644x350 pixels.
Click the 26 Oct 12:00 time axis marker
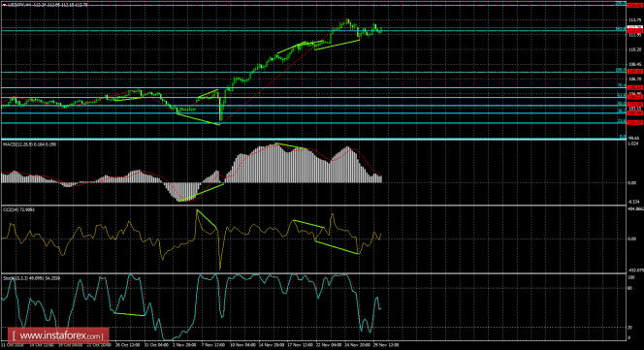pos(126,345)
